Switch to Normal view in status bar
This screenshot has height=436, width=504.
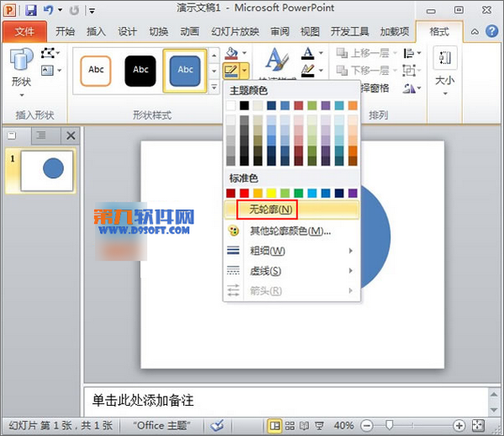coord(275,426)
